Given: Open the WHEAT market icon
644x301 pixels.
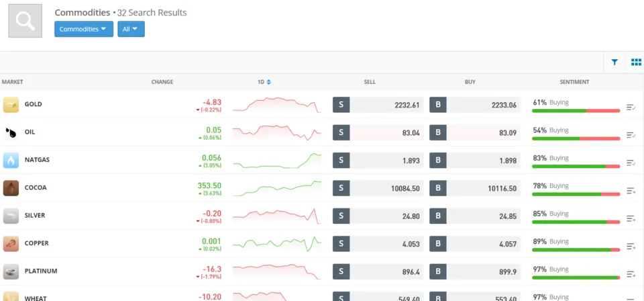Looking at the screenshot, I should tap(11, 296).
